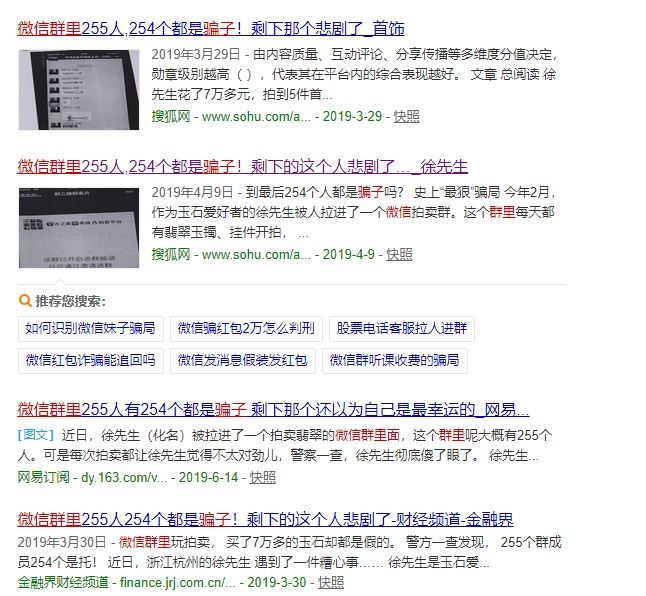The image size is (646, 596).
Task: Search suggestion 微信骗红包2万怎么判刑
Action: (246, 329)
